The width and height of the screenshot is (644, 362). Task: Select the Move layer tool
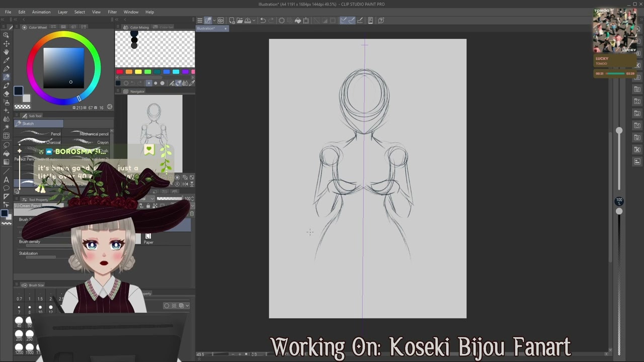point(6,44)
